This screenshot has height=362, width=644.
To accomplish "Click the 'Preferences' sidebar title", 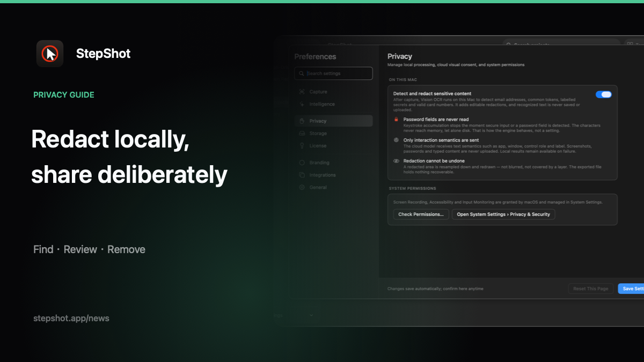I will click(x=315, y=56).
